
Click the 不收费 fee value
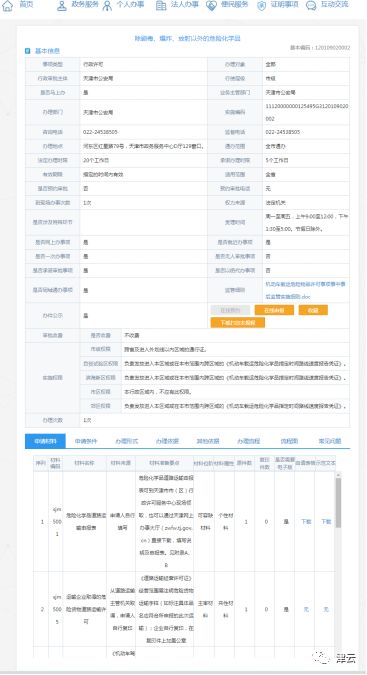132,335
